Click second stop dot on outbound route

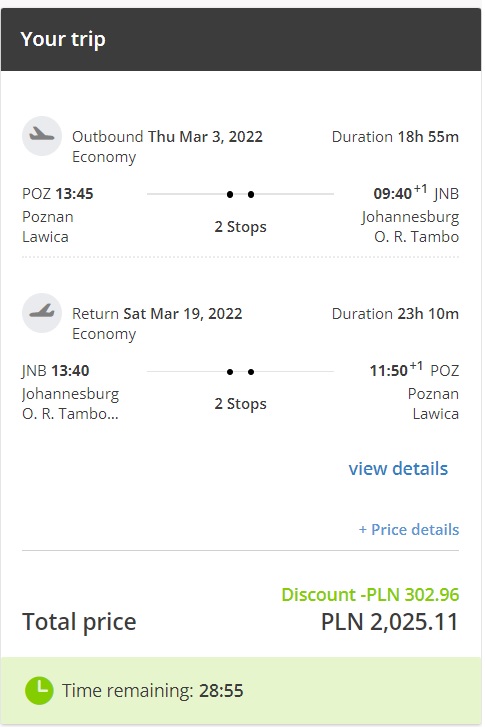pyautogui.click(x=251, y=195)
